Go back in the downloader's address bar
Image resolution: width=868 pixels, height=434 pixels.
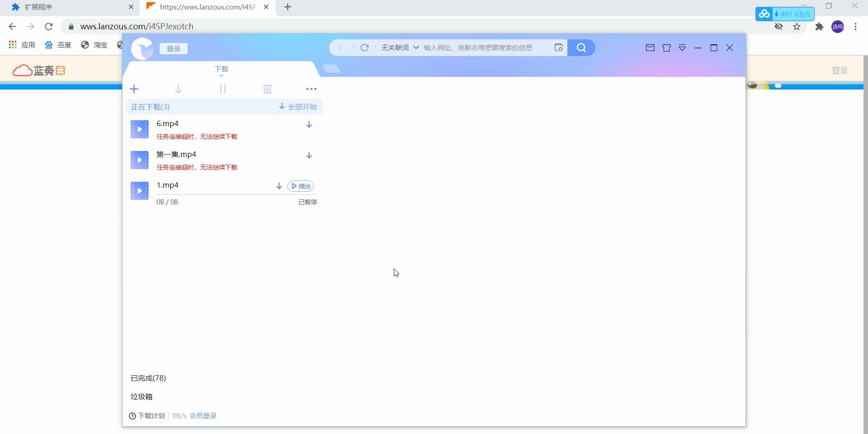click(x=340, y=47)
